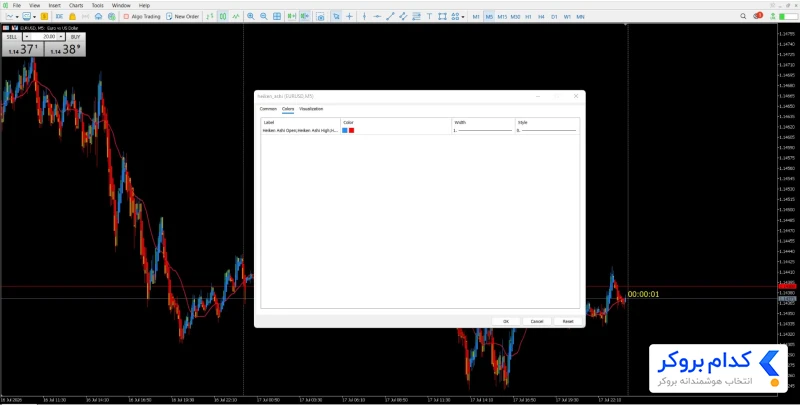Click the tile windows grid icon

277,16
